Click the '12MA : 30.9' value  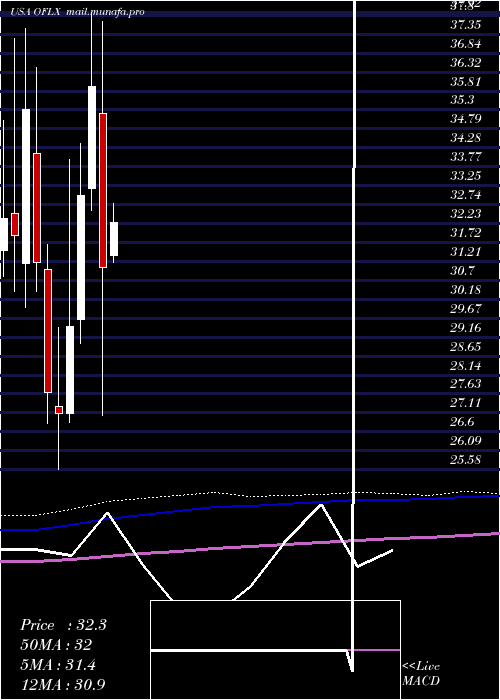[63, 684]
